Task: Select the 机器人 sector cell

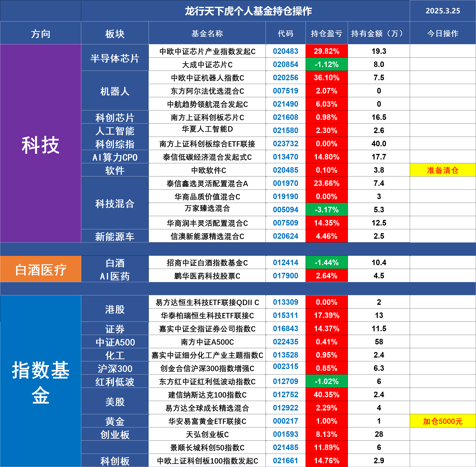Action: pyautogui.click(x=115, y=91)
